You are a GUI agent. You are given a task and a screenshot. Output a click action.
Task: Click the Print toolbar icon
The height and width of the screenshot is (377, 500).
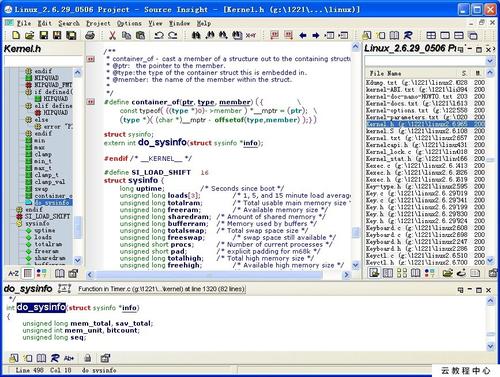90,35
